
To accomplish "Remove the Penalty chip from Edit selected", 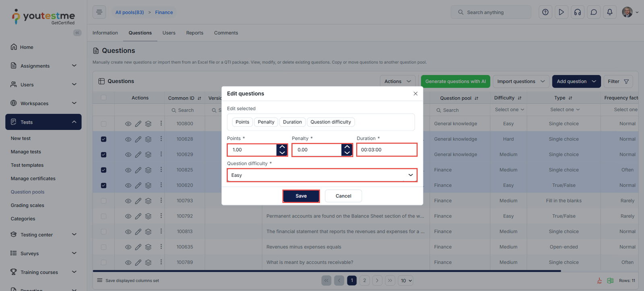I will [266, 122].
